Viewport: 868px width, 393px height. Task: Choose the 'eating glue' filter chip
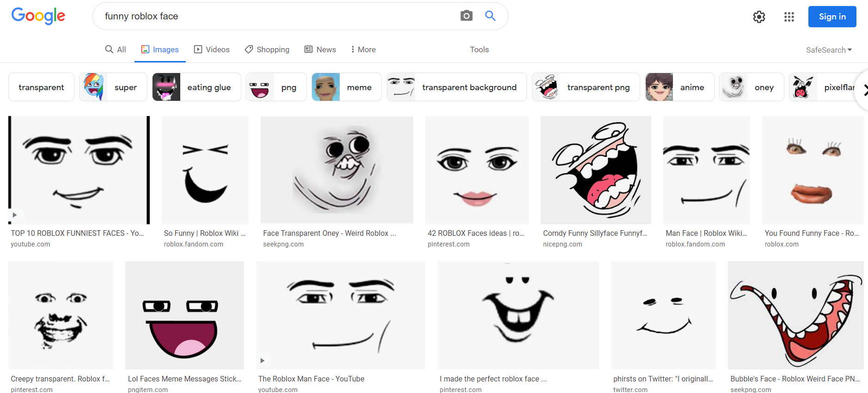pos(196,87)
